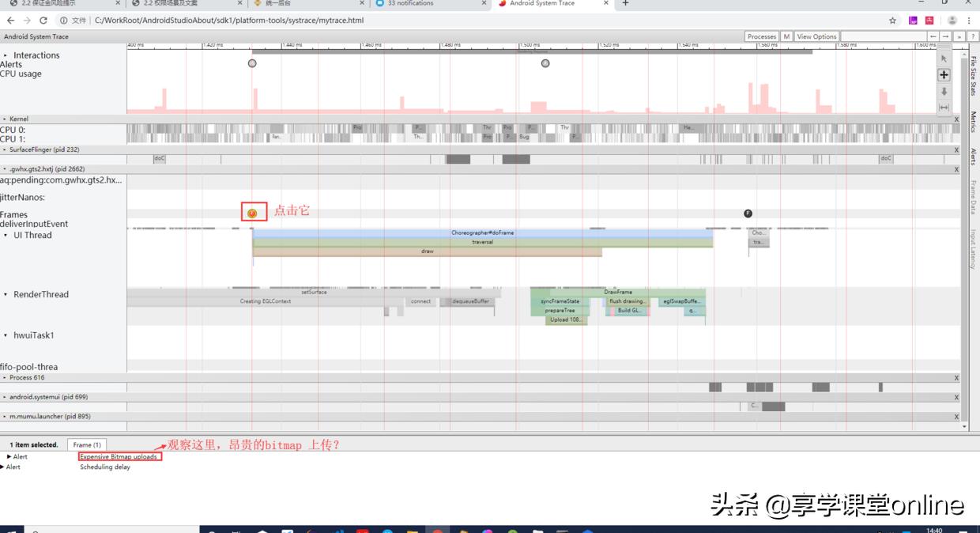Close the Process 616 row with X
The image size is (980, 533).
(x=956, y=378)
